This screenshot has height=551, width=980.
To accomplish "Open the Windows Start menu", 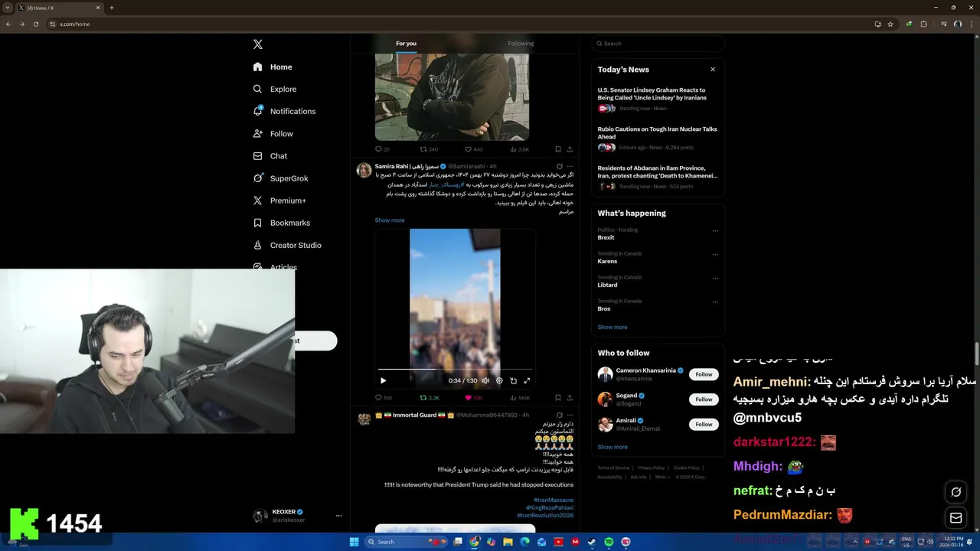I will pos(354,542).
